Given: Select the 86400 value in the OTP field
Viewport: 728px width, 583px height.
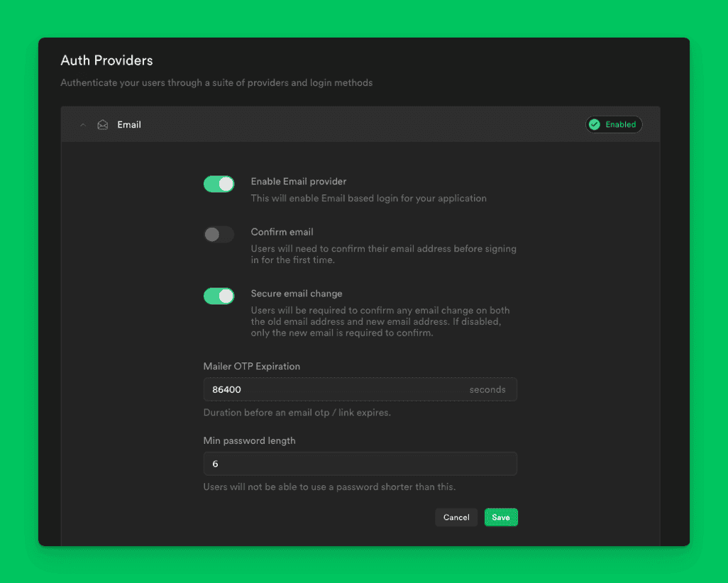Looking at the screenshot, I should [x=226, y=389].
